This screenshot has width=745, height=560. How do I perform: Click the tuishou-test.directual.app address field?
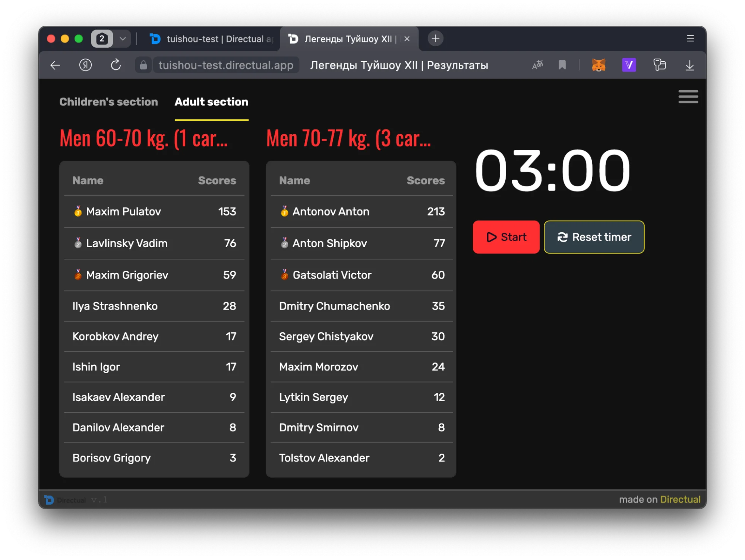coord(226,65)
